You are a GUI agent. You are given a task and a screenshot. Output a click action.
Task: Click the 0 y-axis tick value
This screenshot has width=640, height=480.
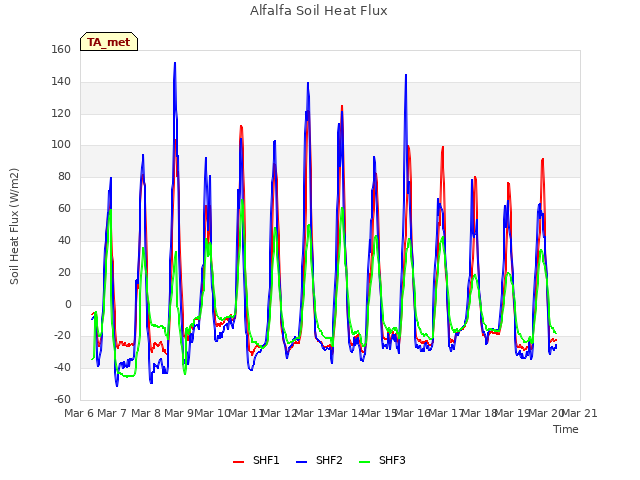68,304
